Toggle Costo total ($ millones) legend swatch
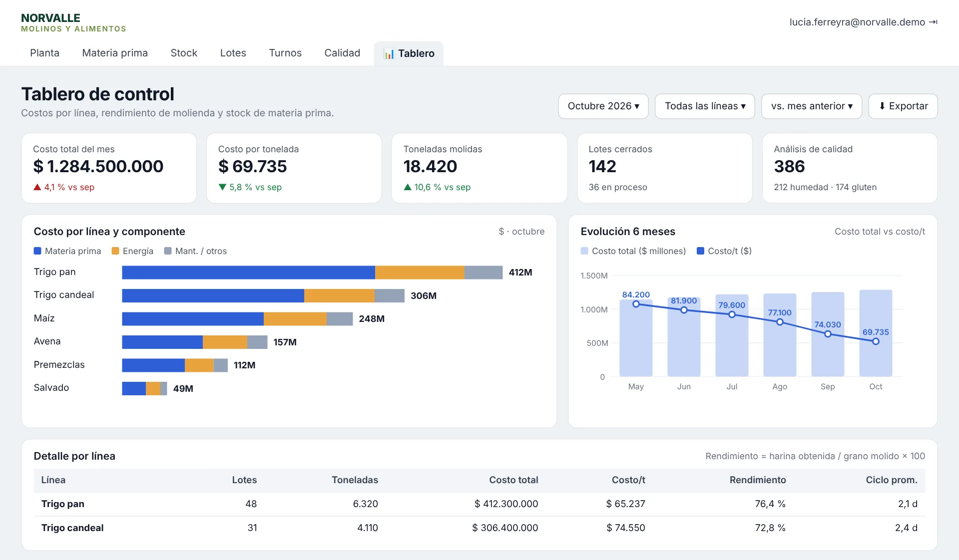959x560 pixels. tap(584, 251)
